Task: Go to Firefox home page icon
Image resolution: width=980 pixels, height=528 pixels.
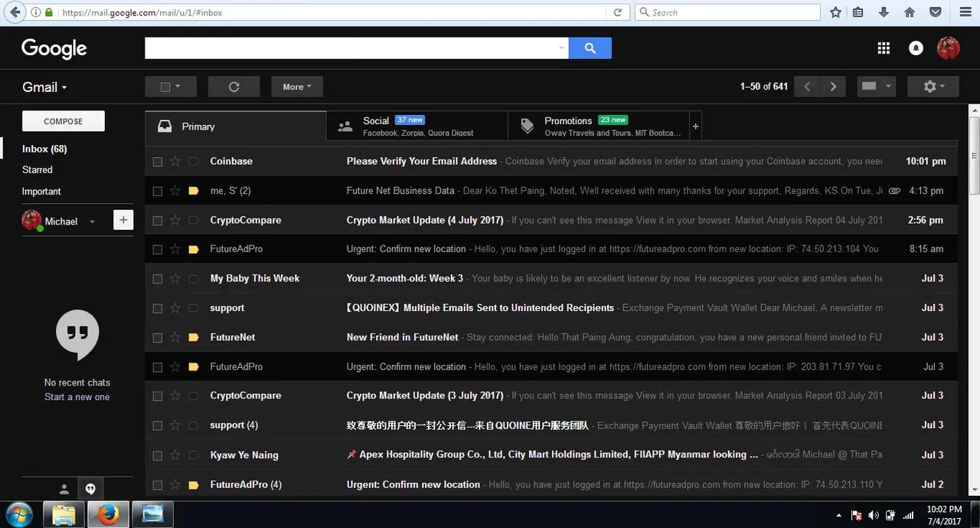Action: coord(910,12)
